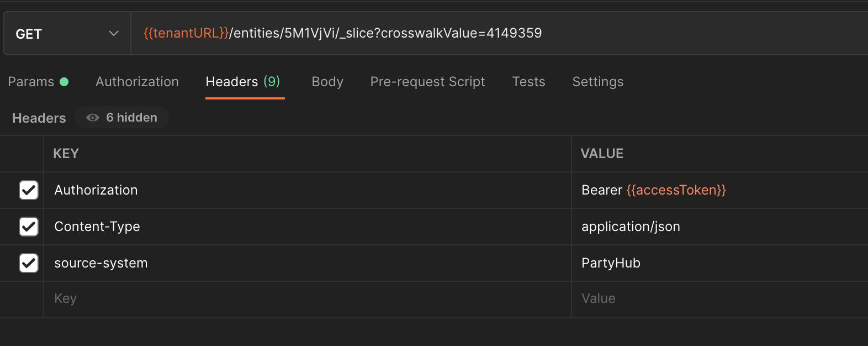Screen dimensions: 868x346
Task: Toggle the source-system header checkbox
Action: [x=29, y=263]
